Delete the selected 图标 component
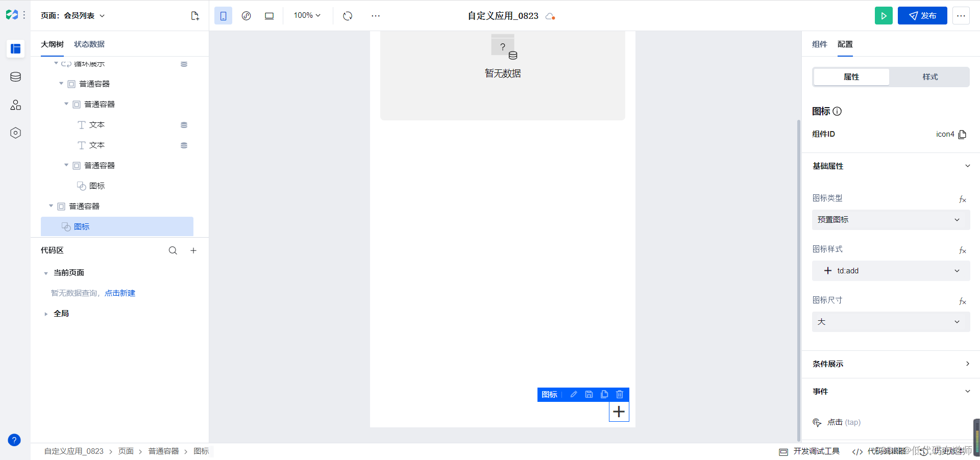This screenshot has height=460, width=980. point(620,394)
